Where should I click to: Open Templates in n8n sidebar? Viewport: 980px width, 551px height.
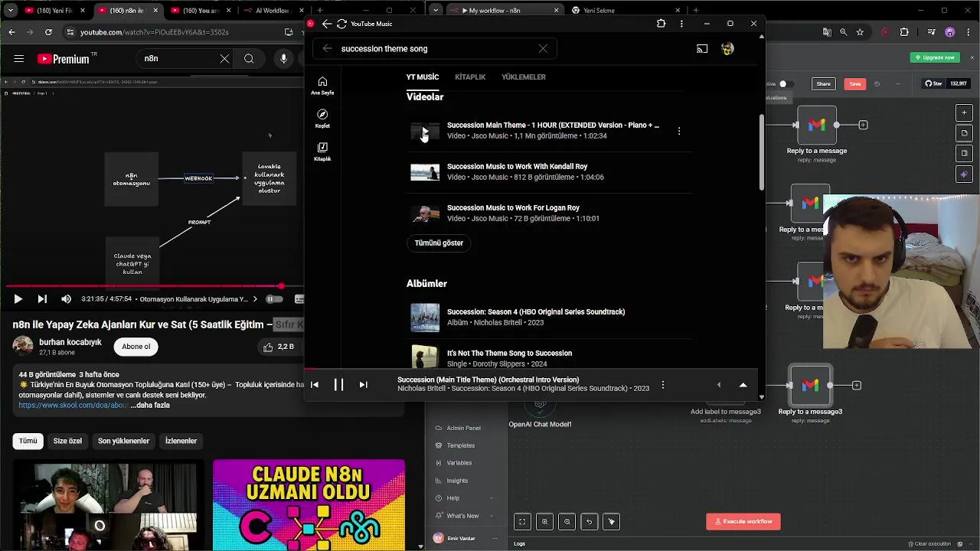(x=461, y=445)
